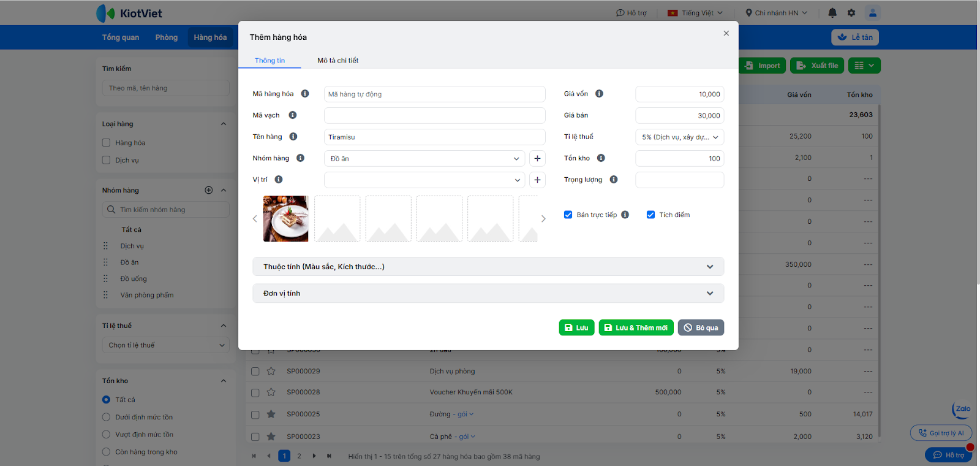Jump to the first page of products
980x466 pixels.
[x=254, y=456]
